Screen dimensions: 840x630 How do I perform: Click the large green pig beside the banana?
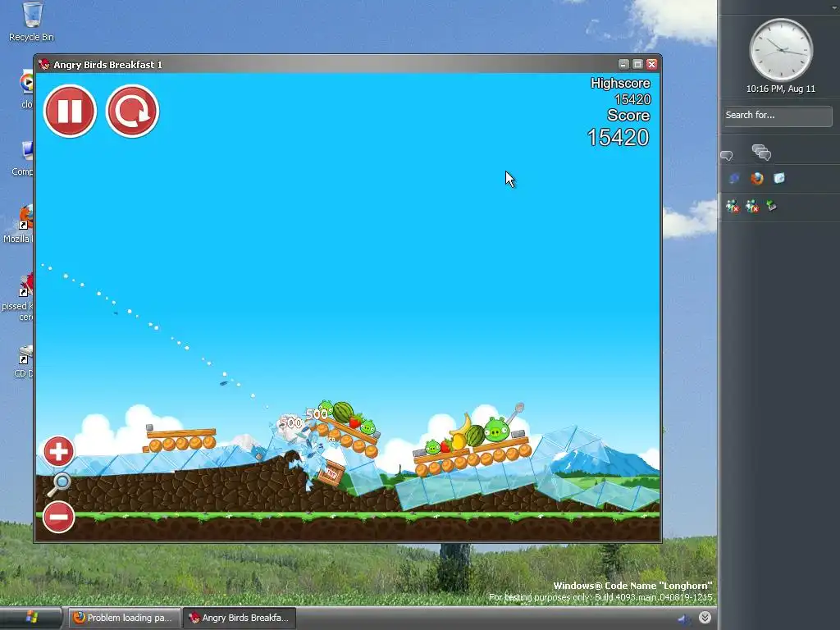pos(496,429)
